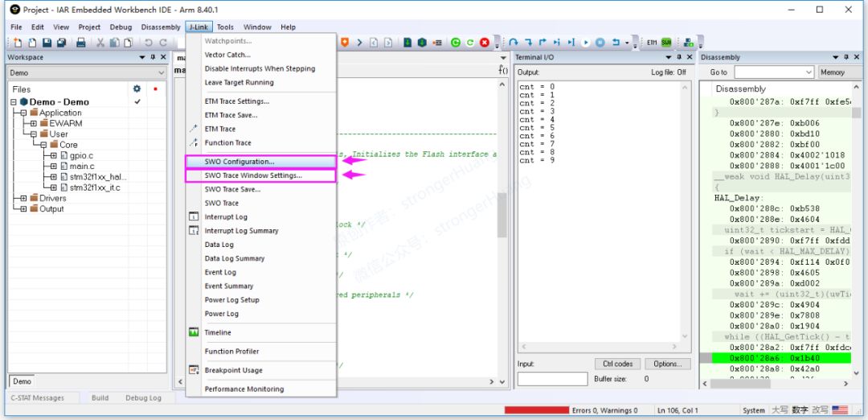Pin the Terminal I/O panel

(x=679, y=57)
